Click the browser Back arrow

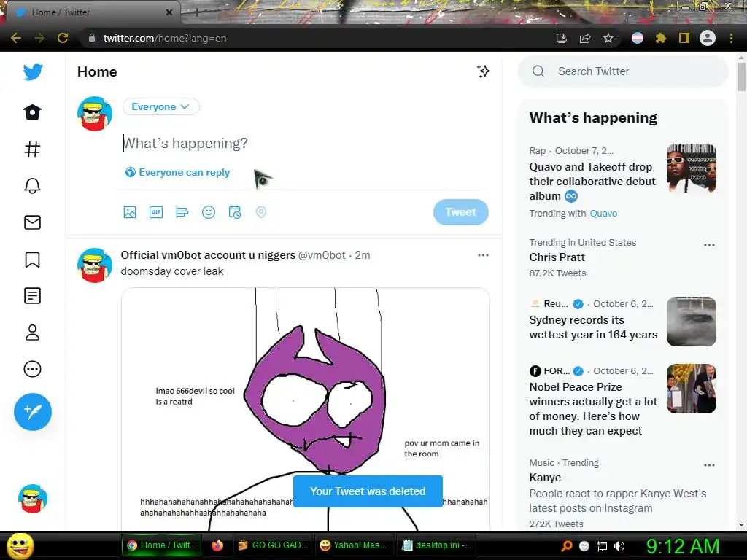16,38
